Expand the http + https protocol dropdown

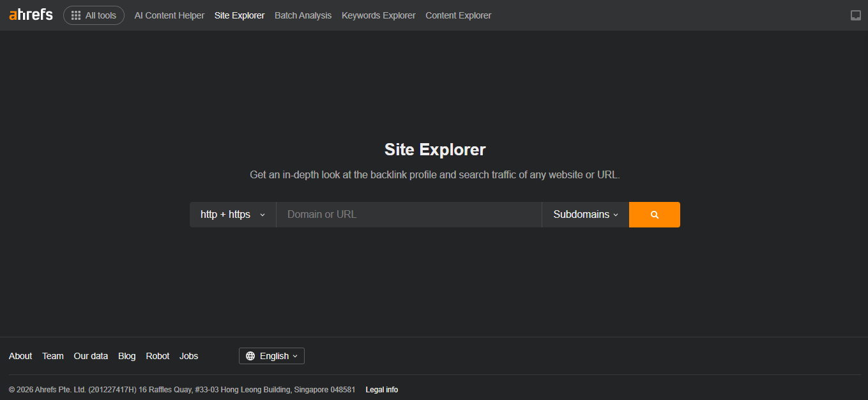(232, 215)
